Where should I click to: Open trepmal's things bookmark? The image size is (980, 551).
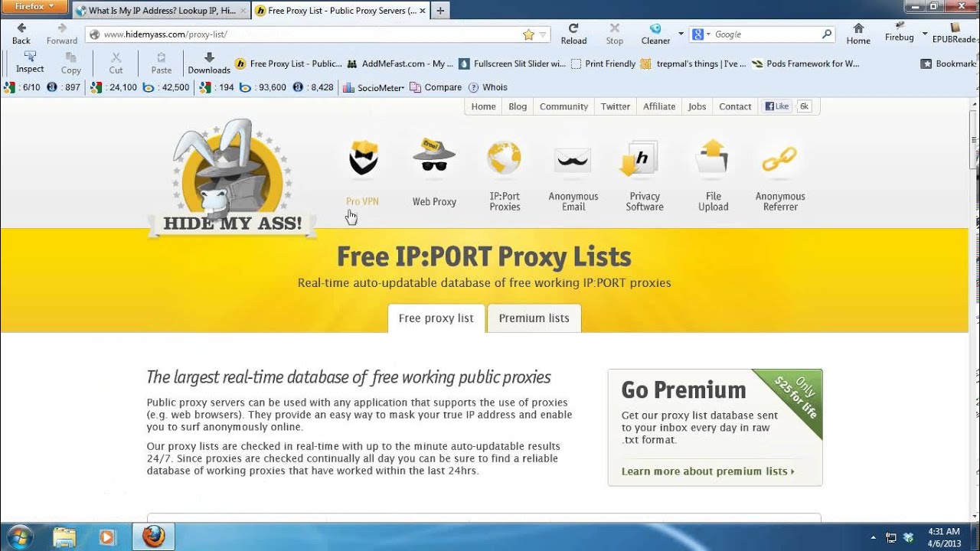coord(693,64)
